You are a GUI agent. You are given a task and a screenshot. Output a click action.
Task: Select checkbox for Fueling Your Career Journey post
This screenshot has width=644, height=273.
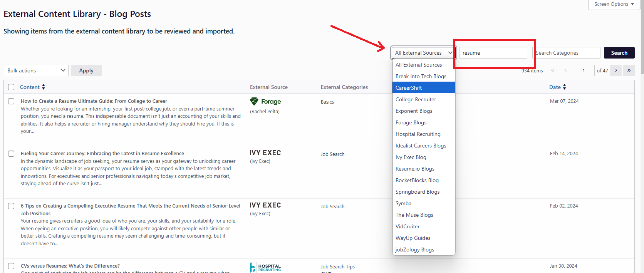(x=11, y=154)
